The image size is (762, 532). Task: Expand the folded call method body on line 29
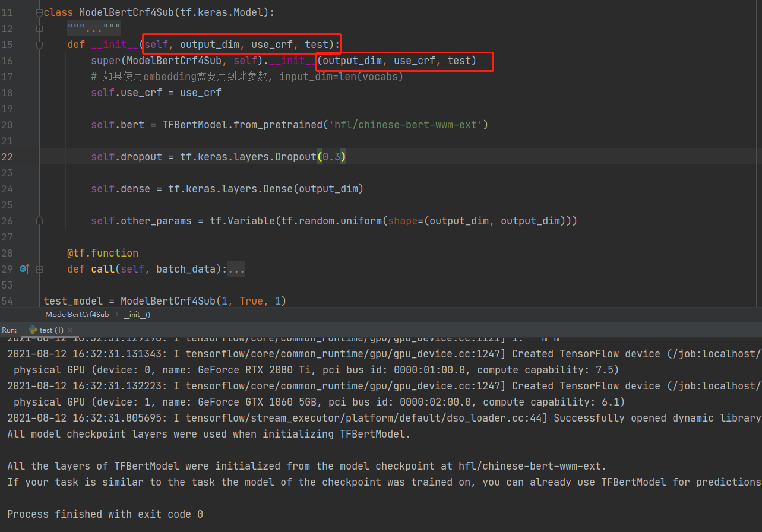point(39,268)
